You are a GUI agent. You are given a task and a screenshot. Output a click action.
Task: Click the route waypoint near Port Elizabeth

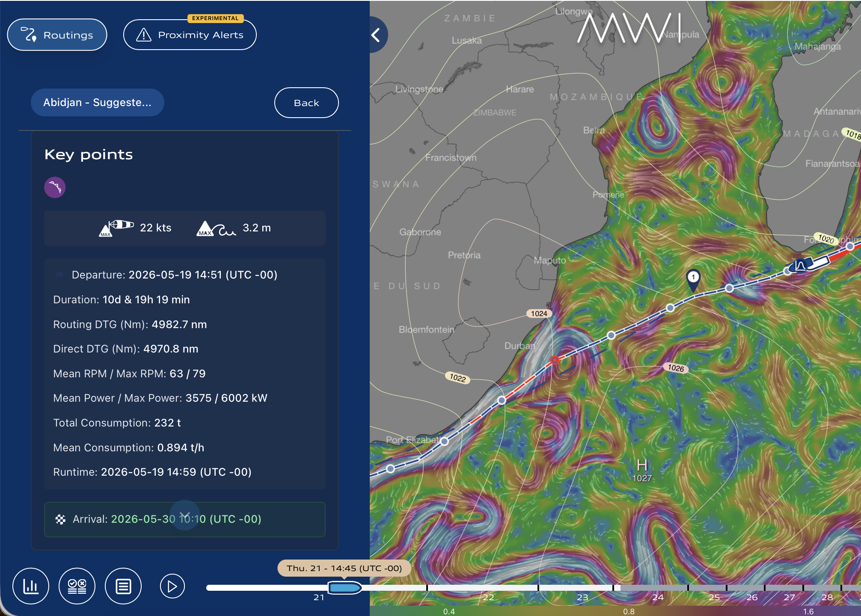tap(445, 441)
